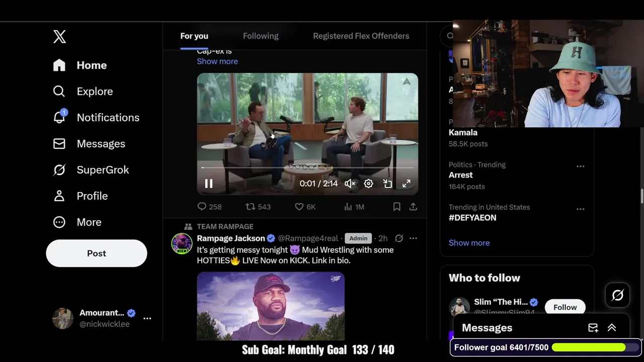Open Messages in left sidebar

click(89, 144)
